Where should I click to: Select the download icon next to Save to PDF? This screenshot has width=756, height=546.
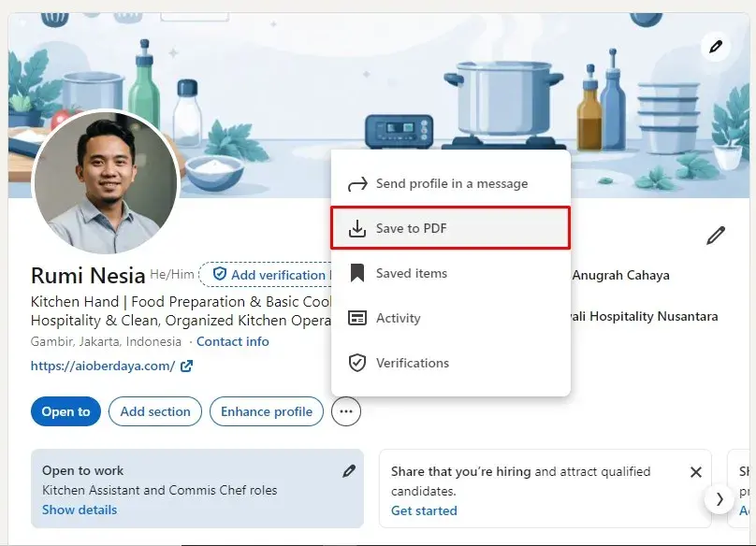357,227
